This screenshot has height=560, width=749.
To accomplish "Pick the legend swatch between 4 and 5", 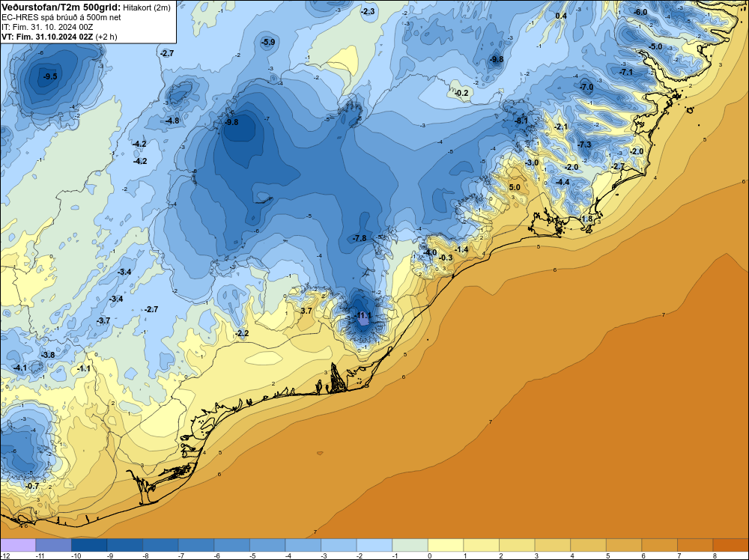I will point(588,545).
